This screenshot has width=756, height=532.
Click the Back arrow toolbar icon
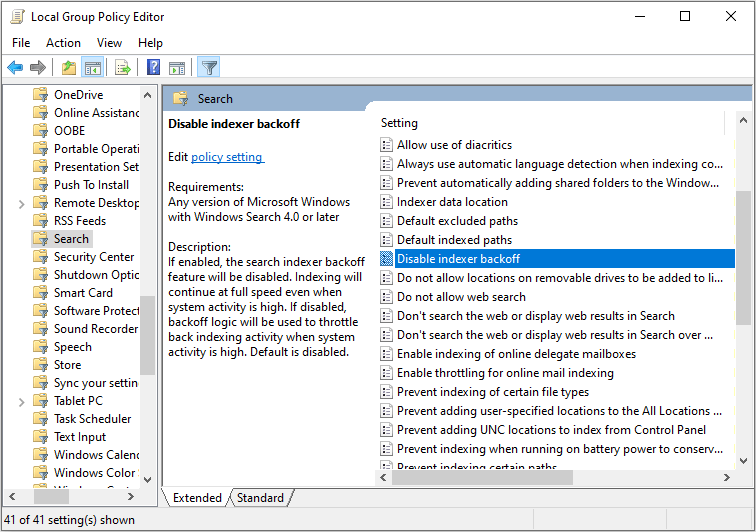15,68
